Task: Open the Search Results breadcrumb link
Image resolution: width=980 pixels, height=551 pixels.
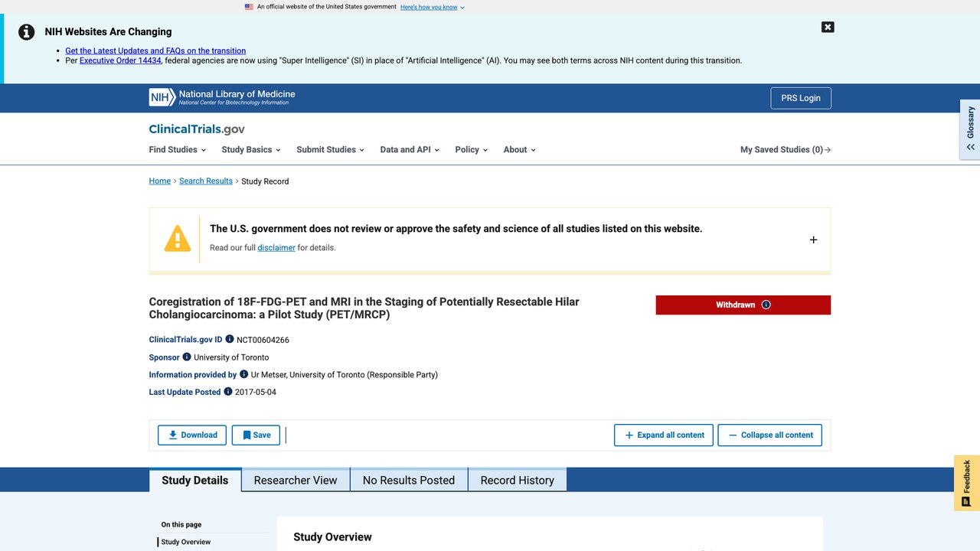Action: click(x=206, y=181)
